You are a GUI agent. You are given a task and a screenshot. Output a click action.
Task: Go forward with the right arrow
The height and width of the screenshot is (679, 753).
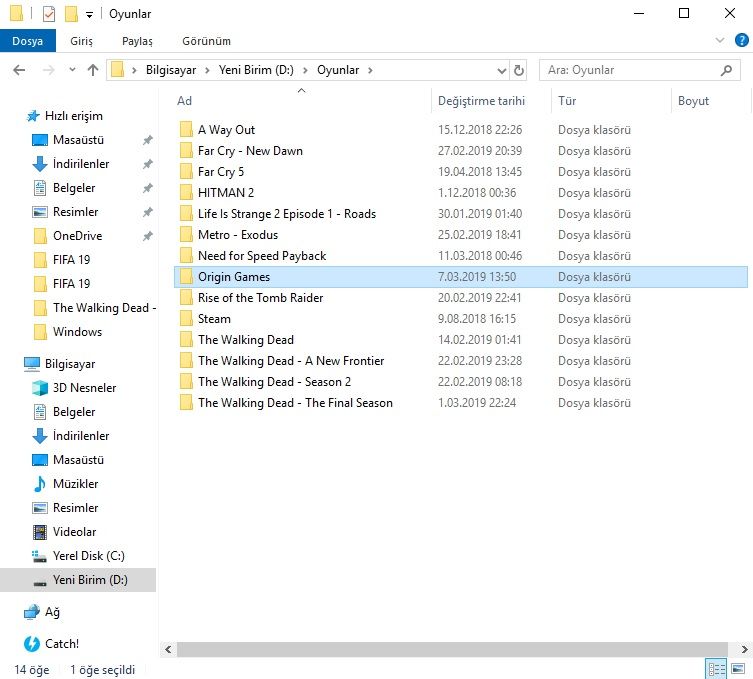tap(49, 71)
